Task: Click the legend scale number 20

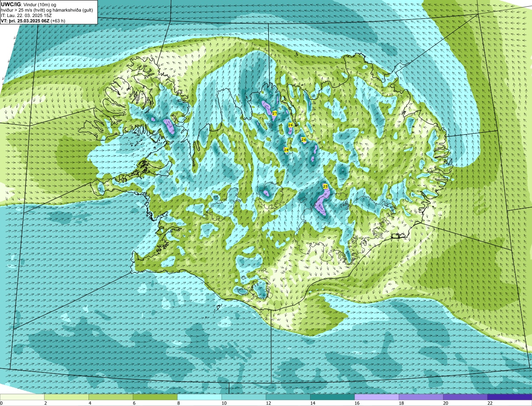Action: coord(446,403)
